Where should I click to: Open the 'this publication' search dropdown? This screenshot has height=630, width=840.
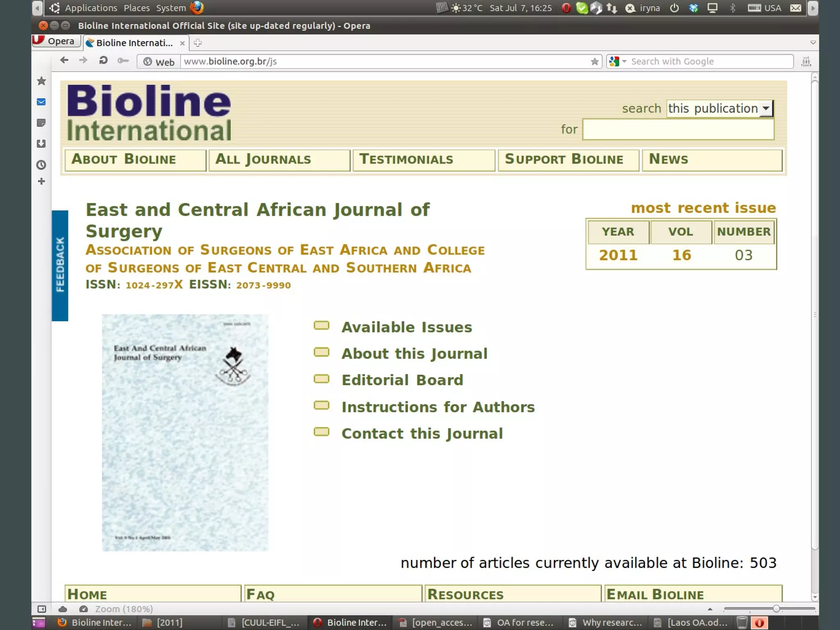(x=766, y=109)
